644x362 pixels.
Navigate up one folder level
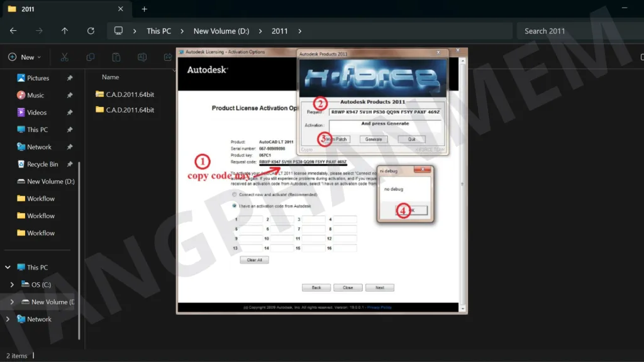tap(65, 31)
